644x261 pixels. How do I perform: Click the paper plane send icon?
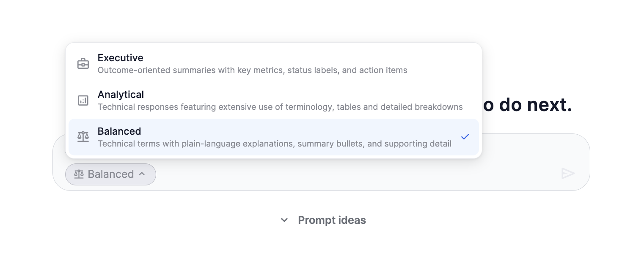(x=567, y=173)
